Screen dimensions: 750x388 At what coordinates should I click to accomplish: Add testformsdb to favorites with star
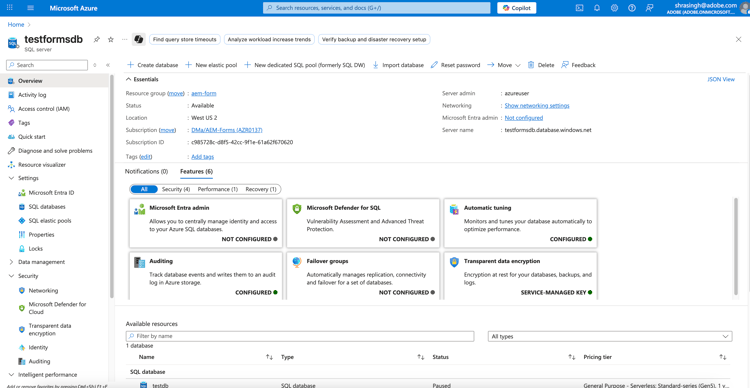point(110,39)
